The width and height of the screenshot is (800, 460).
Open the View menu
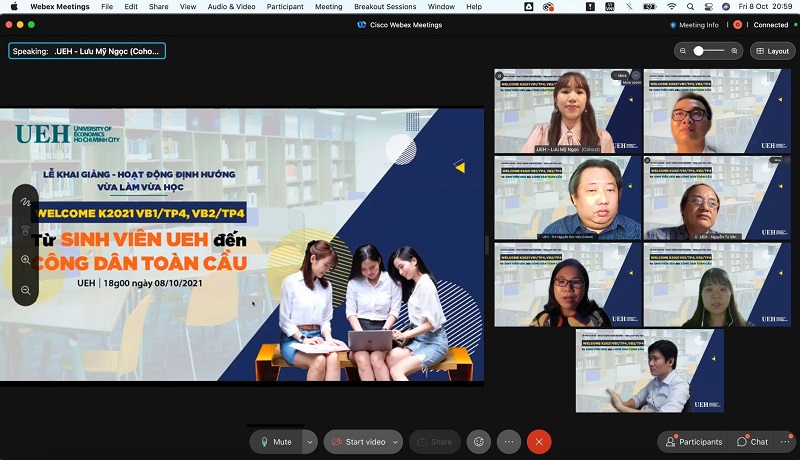pyautogui.click(x=188, y=7)
